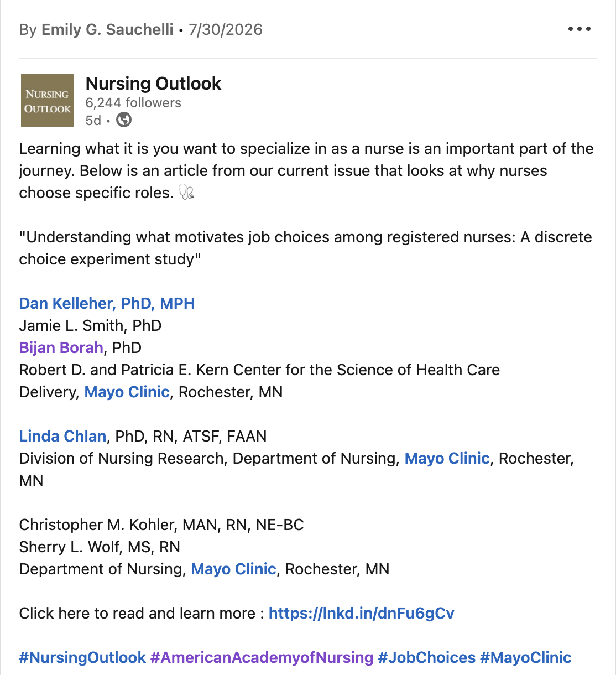Click the Nursing Outlook logo thumbnail

(48, 101)
